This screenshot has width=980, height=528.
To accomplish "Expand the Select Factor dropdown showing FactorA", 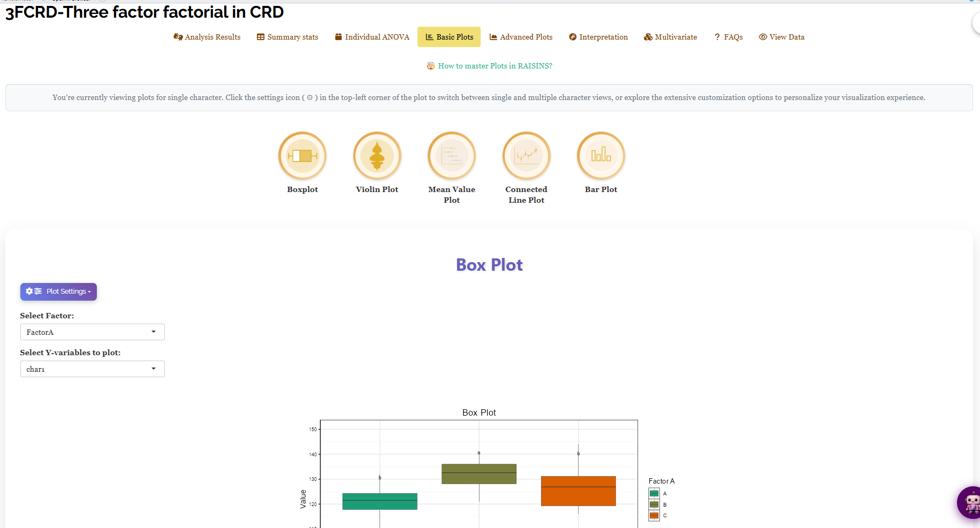I will click(x=92, y=332).
